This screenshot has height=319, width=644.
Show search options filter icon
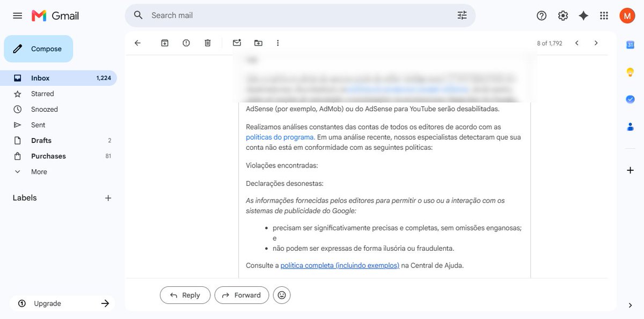click(x=462, y=15)
